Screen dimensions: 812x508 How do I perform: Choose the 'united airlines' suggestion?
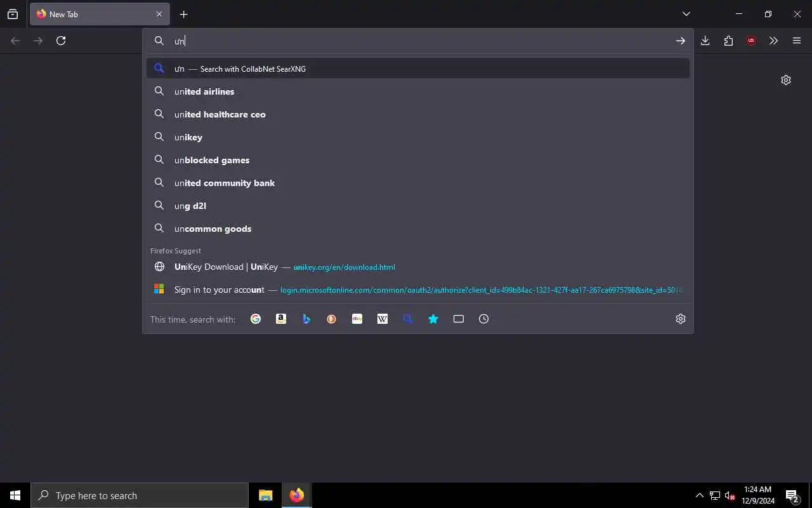tap(418, 91)
